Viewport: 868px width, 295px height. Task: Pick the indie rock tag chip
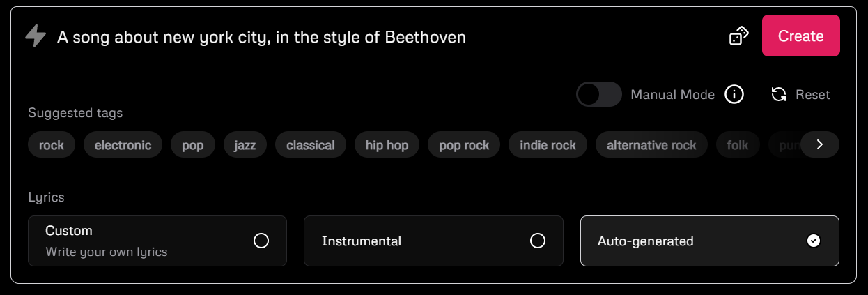pos(548,145)
